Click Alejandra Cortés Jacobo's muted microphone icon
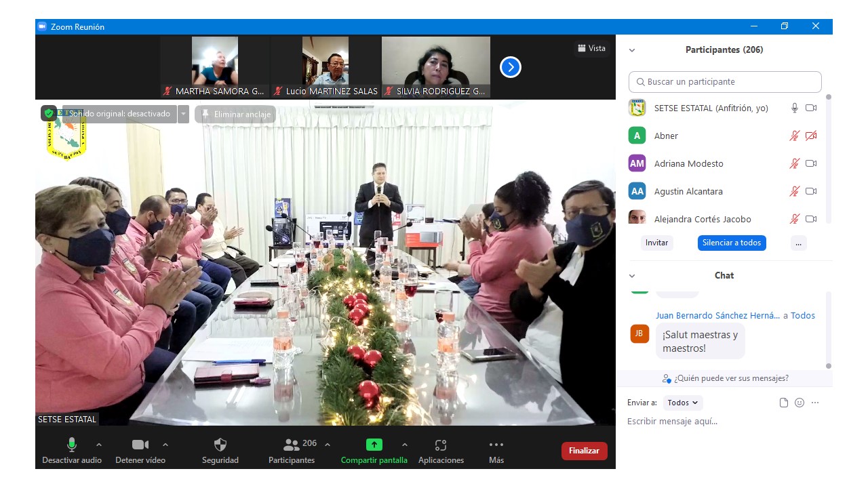 click(795, 219)
